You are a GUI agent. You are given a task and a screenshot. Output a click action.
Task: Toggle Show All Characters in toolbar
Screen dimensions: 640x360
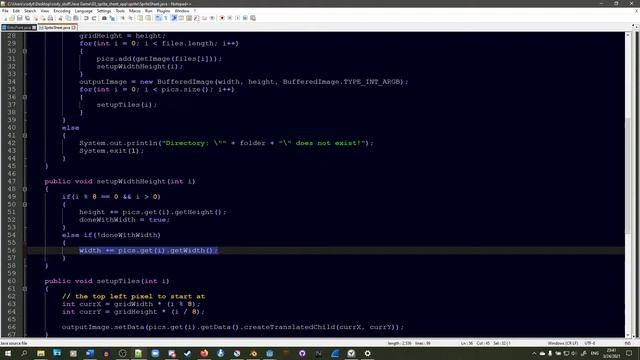[x=166, y=18]
